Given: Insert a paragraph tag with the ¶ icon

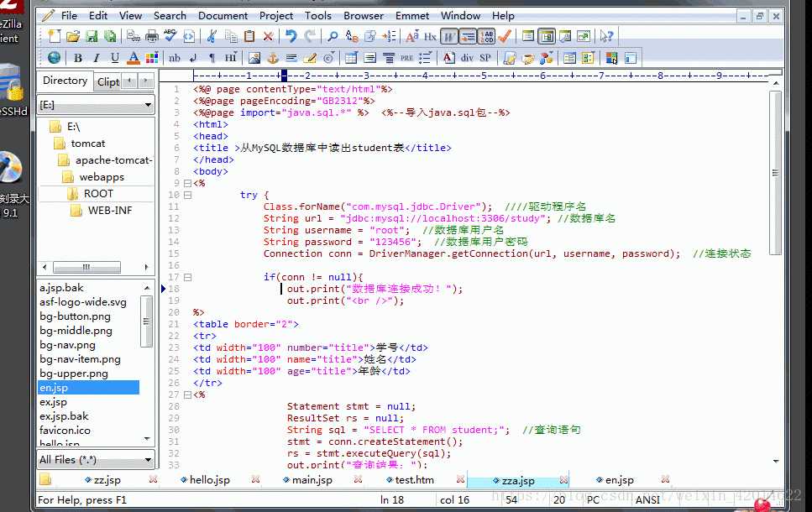Looking at the screenshot, I should [x=212, y=58].
